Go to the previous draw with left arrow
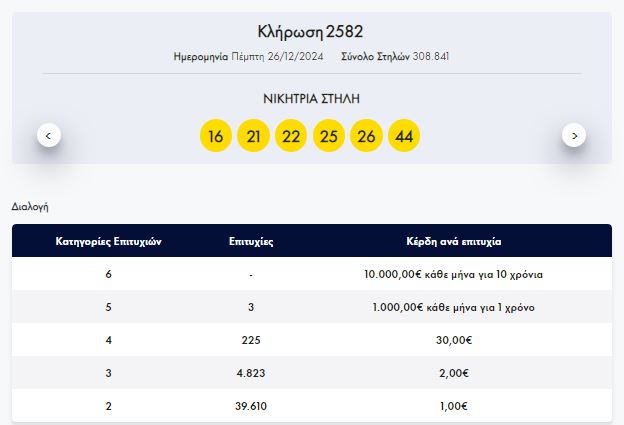Viewport: 624px width, 425px height. [x=49, y=135]
